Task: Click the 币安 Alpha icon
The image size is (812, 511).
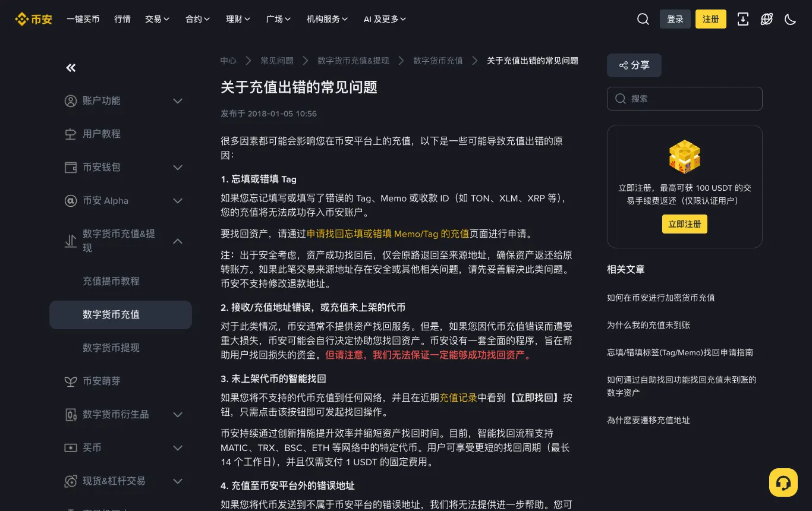Action: pyautogui.click(x=71, y=201)
